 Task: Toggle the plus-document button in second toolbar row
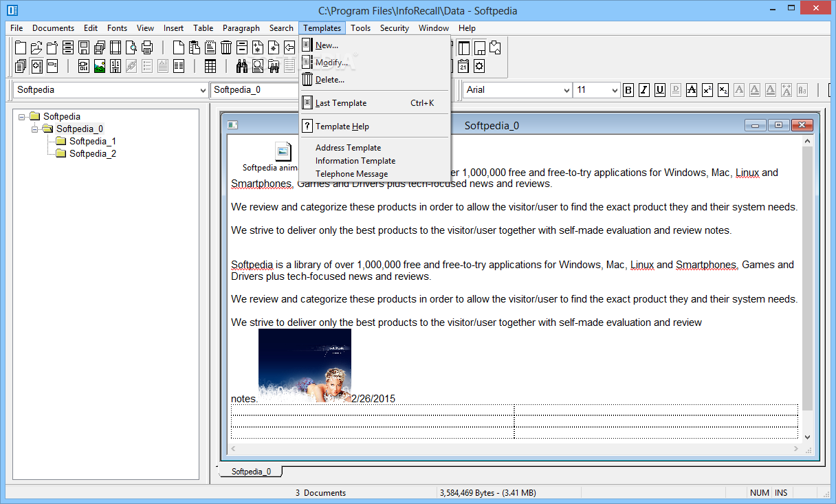[x=36, y=66]
